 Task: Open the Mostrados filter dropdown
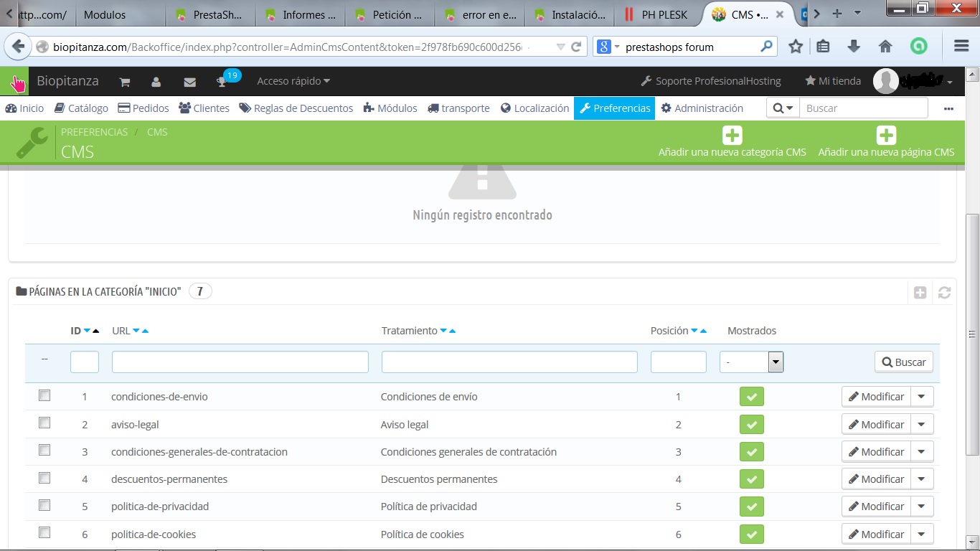752,362
